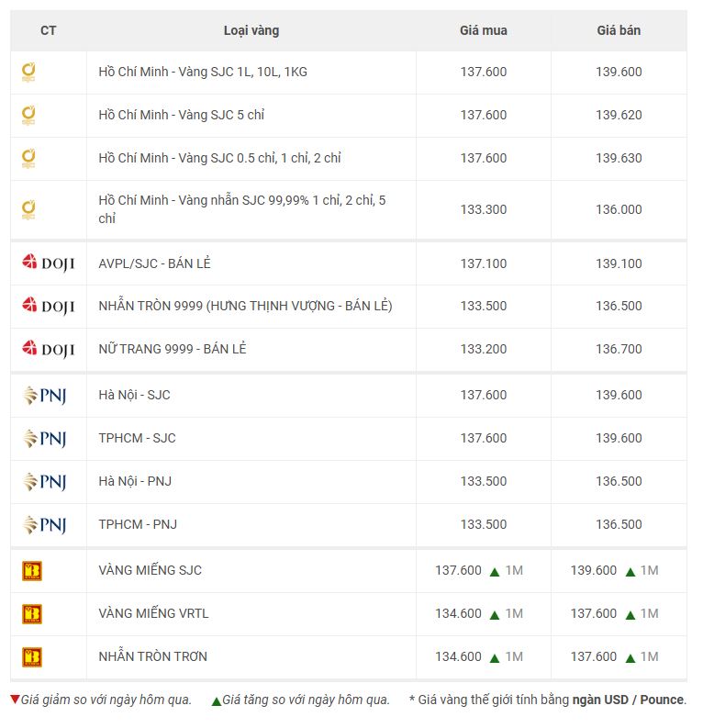
Task: Click the yellow logo beside NHẪN TRÒN TRƠN
Action: (x=32, y=657)
